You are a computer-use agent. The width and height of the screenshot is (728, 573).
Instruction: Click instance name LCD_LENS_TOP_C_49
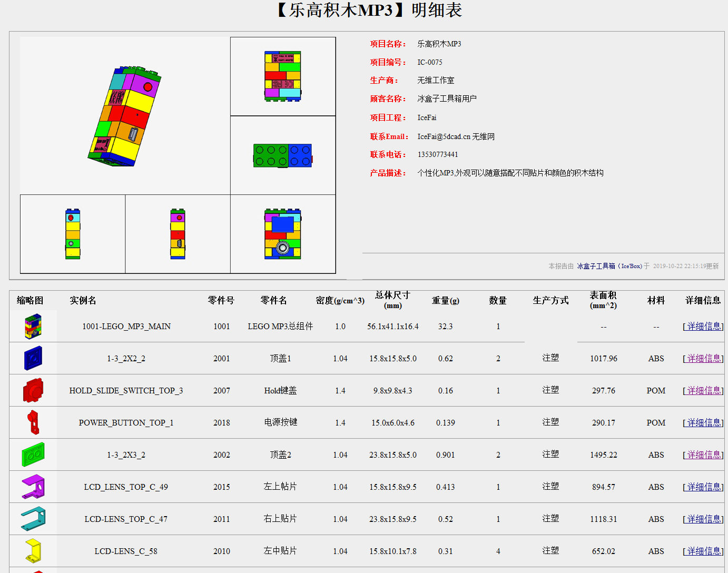[126, 487]
